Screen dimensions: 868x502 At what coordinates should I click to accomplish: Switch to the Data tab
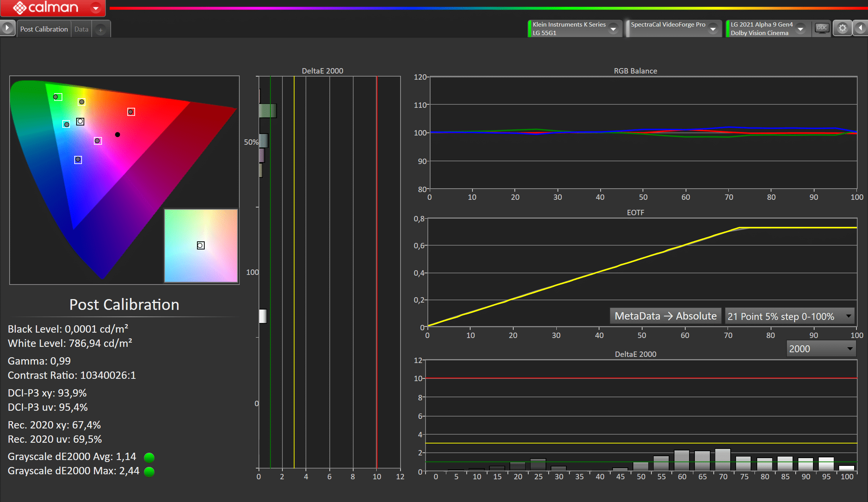81,29
